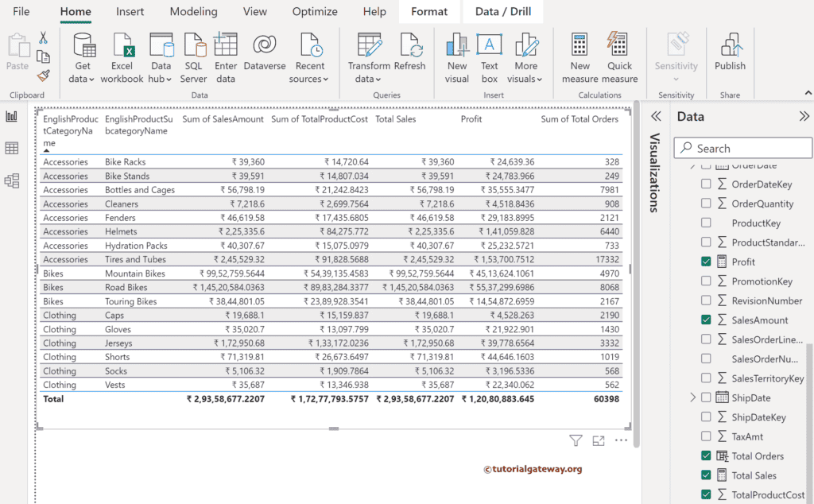Viewport: 814px width, 504px height.
Task: Check the TaxAmt field
Action: (x=705, y=436)
